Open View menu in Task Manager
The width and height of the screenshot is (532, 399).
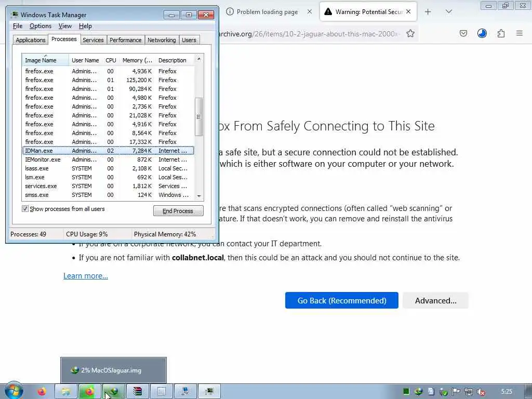click(65, 26)
